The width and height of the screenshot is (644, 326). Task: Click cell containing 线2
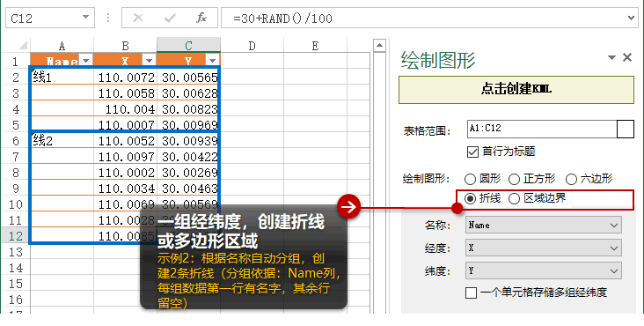62,141
